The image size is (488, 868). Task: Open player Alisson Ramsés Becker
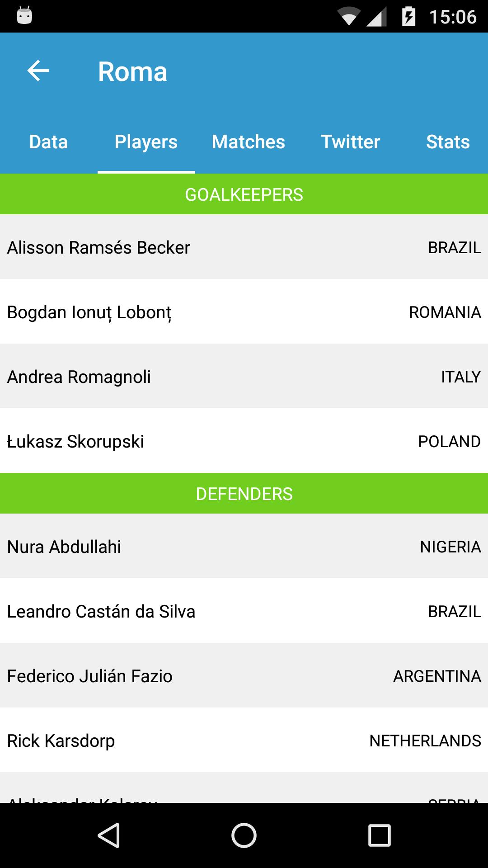pyautogui.click(x=244, y=247)
